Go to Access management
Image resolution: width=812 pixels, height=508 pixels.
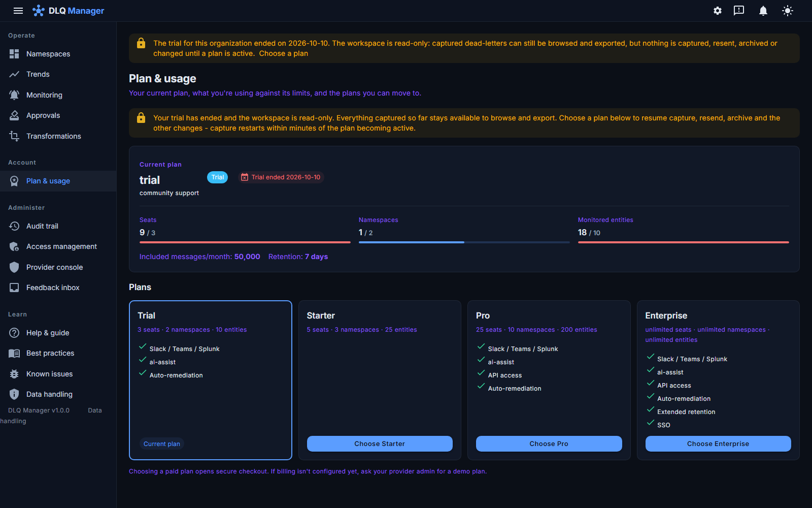coord(58,246)
